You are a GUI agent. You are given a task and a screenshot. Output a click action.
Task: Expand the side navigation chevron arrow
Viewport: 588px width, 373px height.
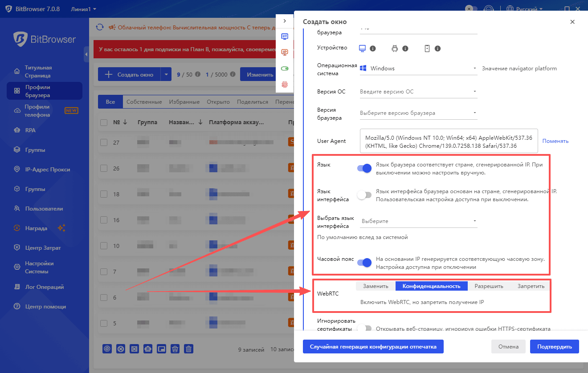point(285,21)
